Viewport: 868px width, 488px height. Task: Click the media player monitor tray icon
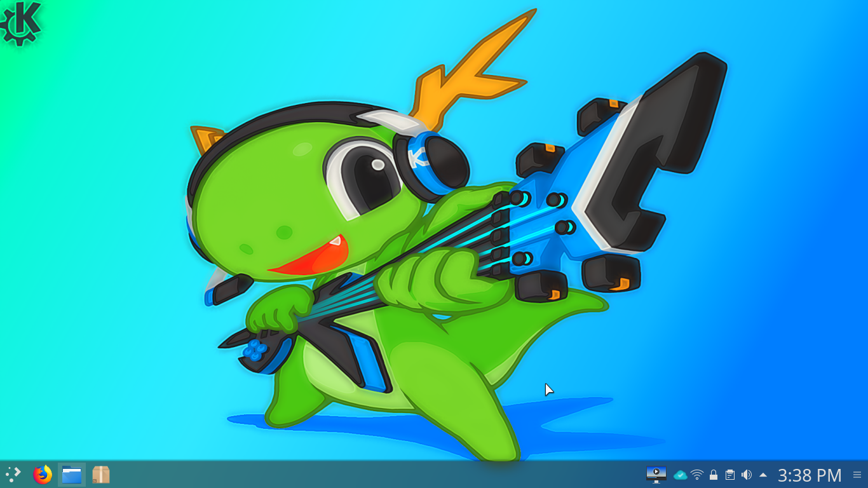pyautogui.click(x=656, y=475)
